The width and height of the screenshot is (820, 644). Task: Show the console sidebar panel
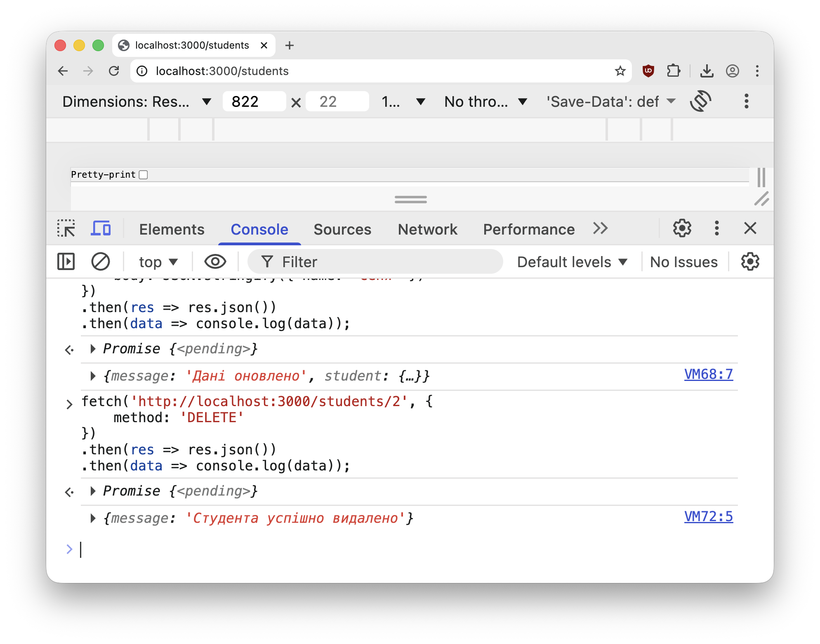66,262
